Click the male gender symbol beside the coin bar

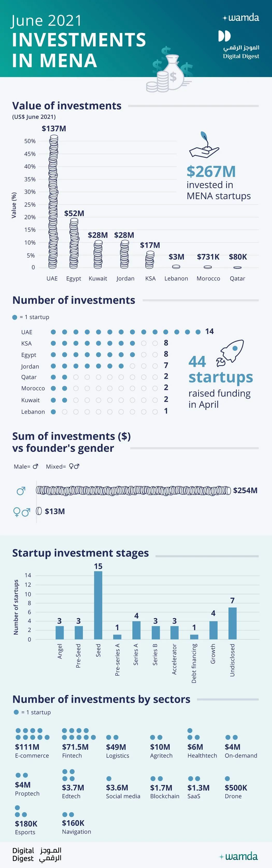pyautogui.click(x=21, y=491)
